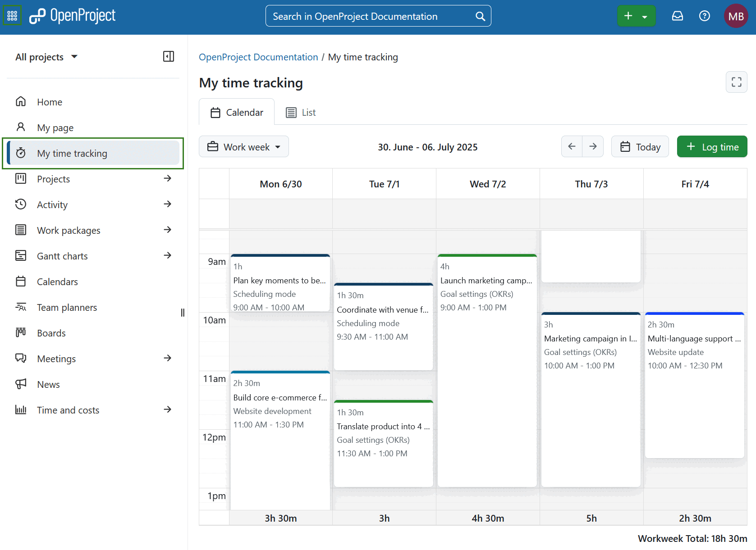Click the OpenProject logo
The image size is (756, 550).
pos(72,15)
